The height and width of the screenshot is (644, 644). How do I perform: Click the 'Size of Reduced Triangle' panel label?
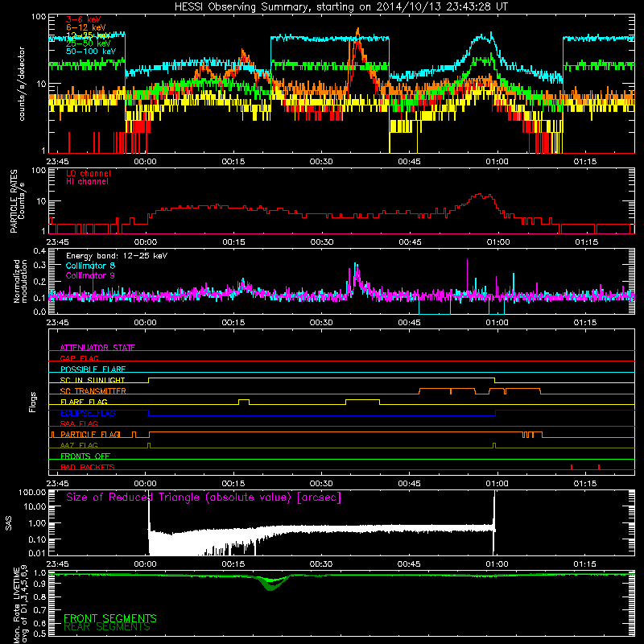[x=204, y=497]
